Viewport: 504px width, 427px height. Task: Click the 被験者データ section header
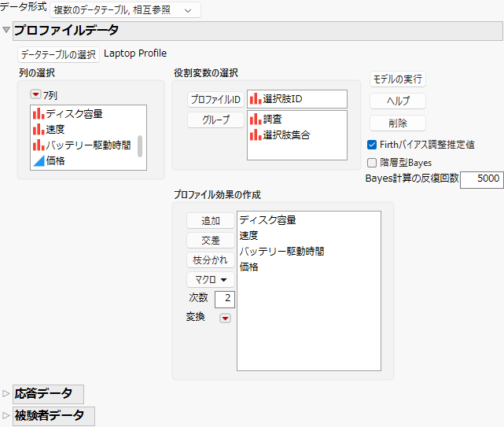(x=53, y=416)
